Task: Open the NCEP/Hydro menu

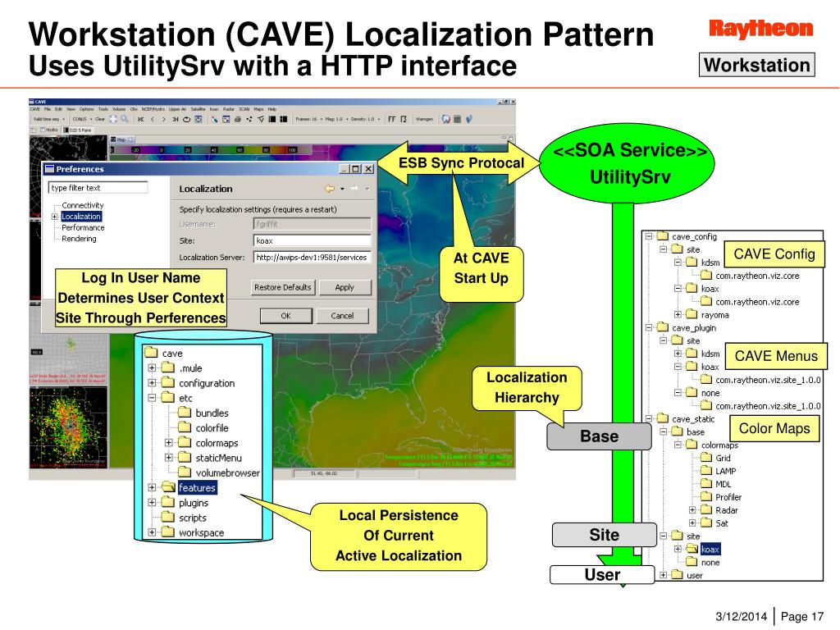Action: [153, 109]
